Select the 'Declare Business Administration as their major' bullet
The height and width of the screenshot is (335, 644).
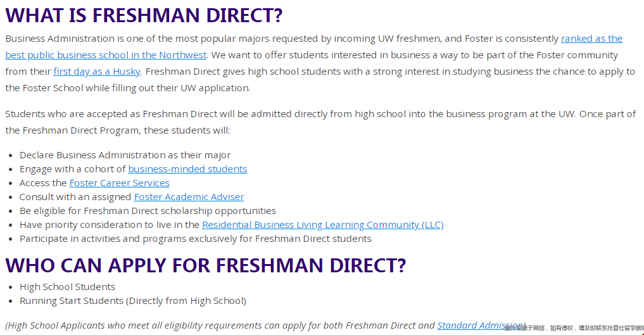[125, 155]
